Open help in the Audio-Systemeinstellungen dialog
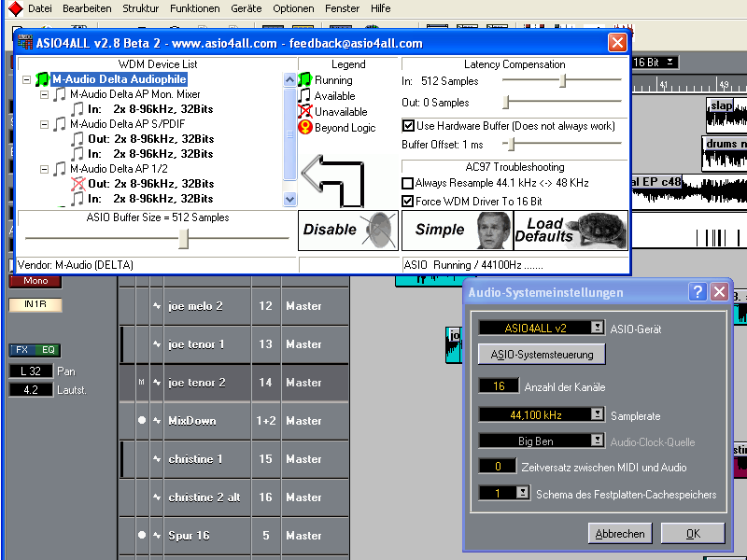 click(698, 291)
